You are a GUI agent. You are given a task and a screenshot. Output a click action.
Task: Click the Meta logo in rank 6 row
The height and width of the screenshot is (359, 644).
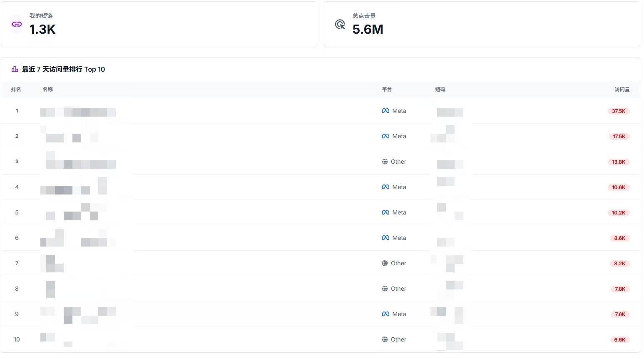pos(385,238)
